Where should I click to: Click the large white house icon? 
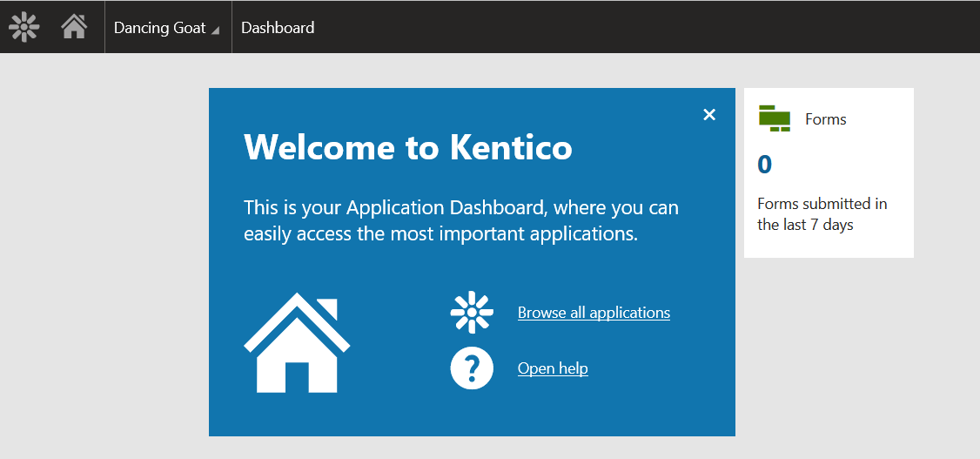click(x=297, y=342)
